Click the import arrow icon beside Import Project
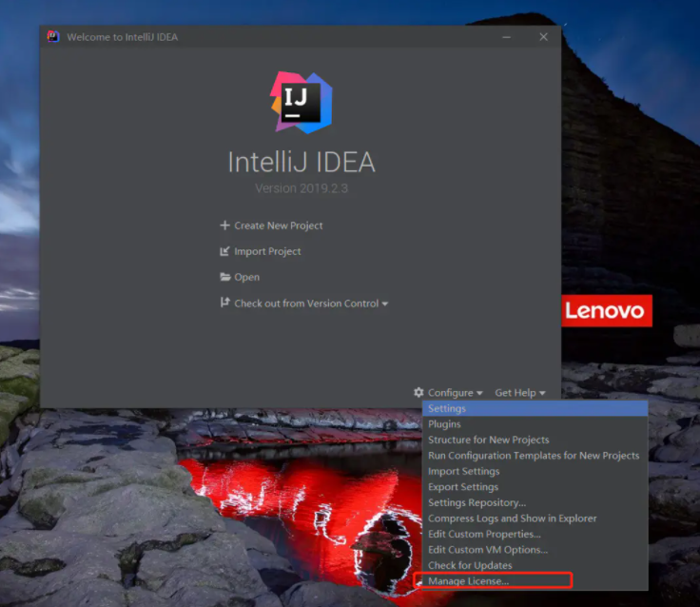 click(225, 251)
